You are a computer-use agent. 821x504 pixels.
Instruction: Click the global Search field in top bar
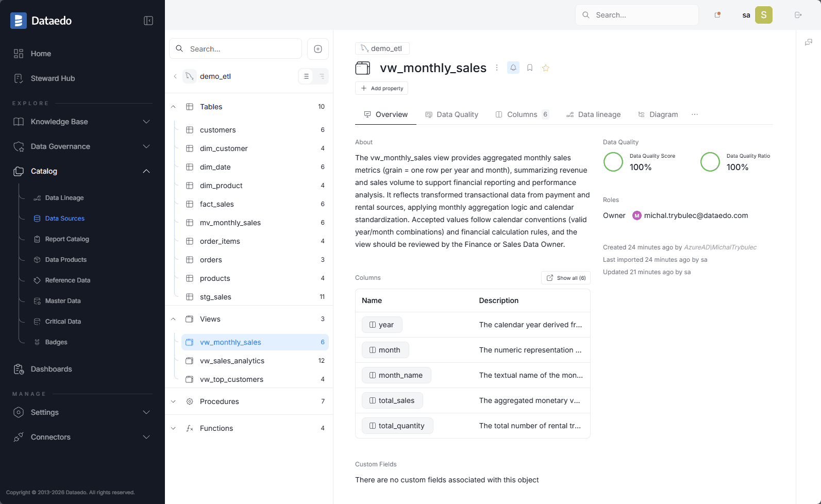637,15
